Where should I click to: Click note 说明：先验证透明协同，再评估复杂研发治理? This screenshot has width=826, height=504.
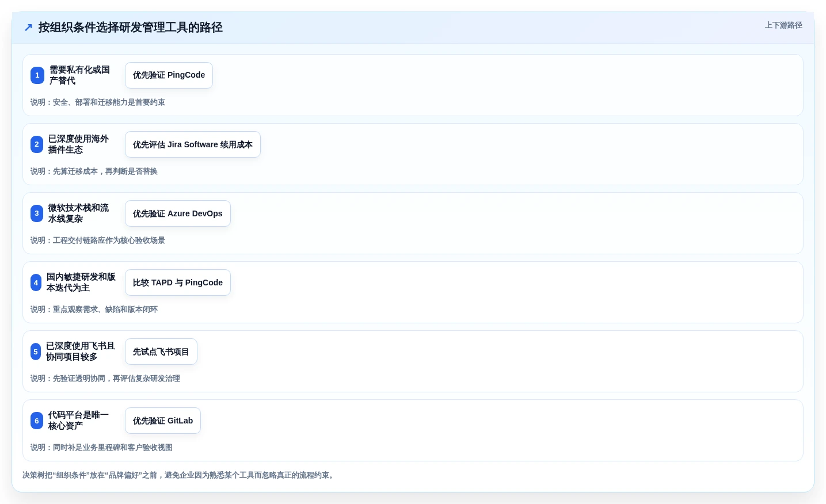105,379
